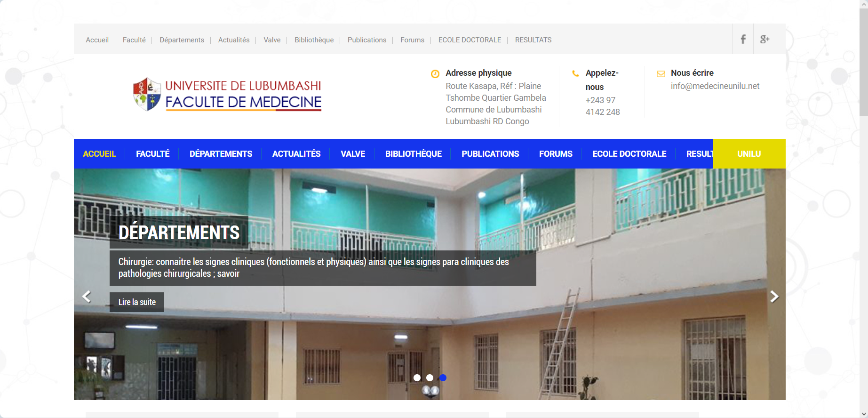This screenshot has width=868, height=418.
Task: Select PUBLICATIONS in the blue navigation bar
Action: [490, 154]
